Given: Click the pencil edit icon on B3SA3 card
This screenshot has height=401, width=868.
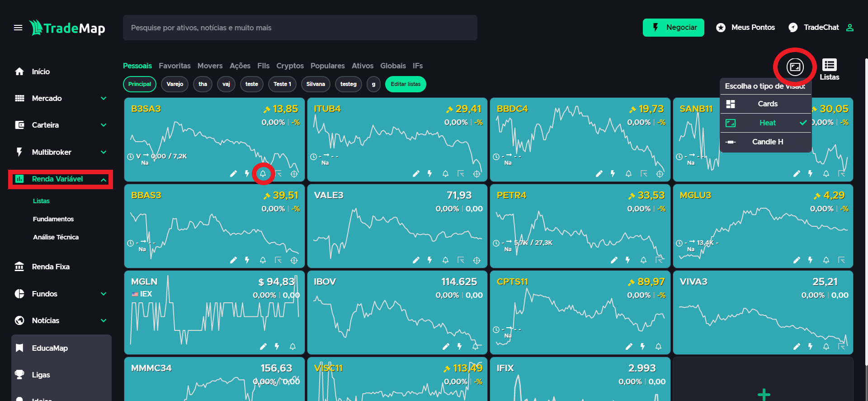Looking at the screenshot, I should (x=233, y=173).
